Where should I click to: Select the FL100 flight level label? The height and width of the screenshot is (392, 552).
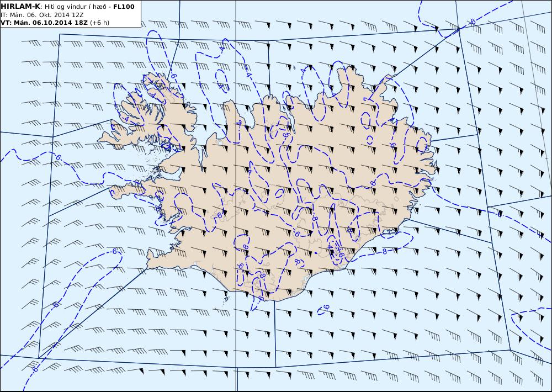(x=124, y=7)
